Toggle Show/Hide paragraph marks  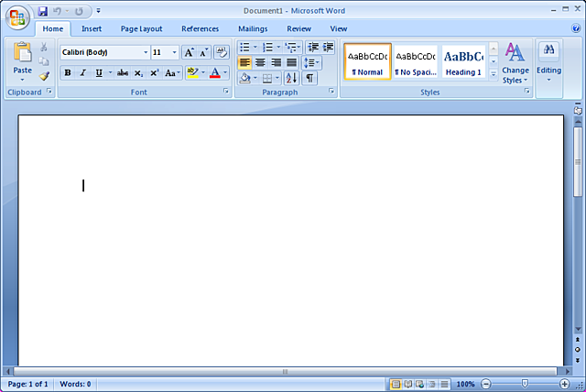click(309, 78)
